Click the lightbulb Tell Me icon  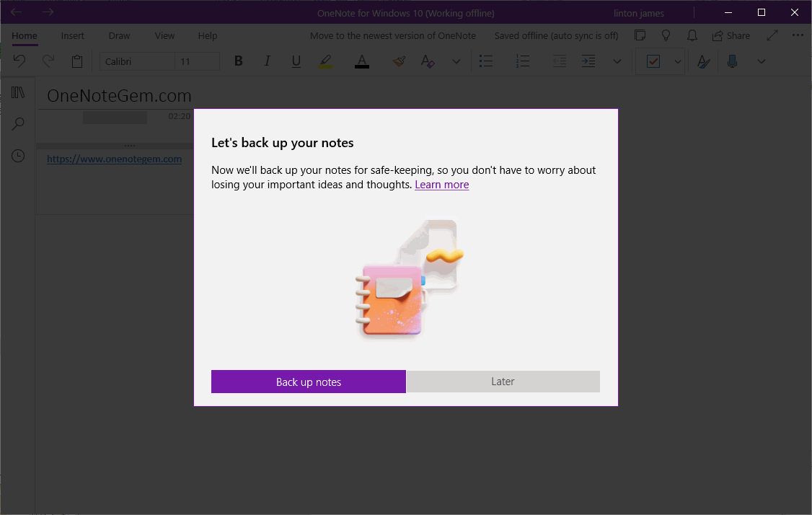(666, 35)
